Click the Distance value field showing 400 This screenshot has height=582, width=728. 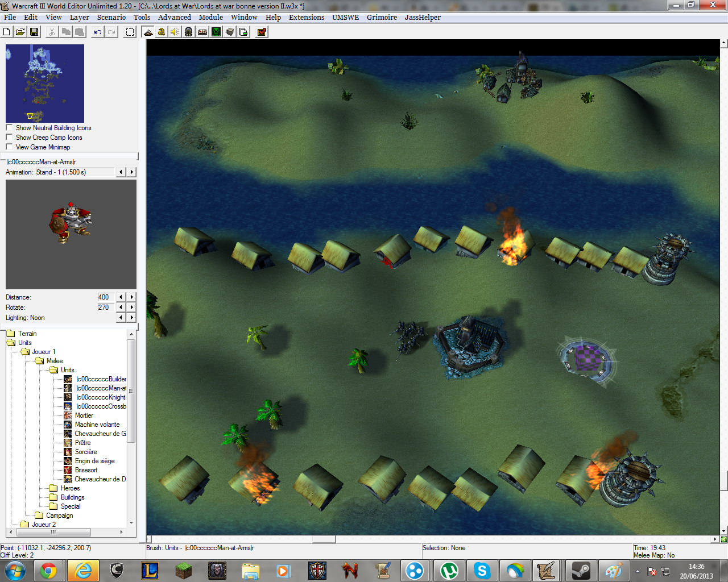coord(106,297)
